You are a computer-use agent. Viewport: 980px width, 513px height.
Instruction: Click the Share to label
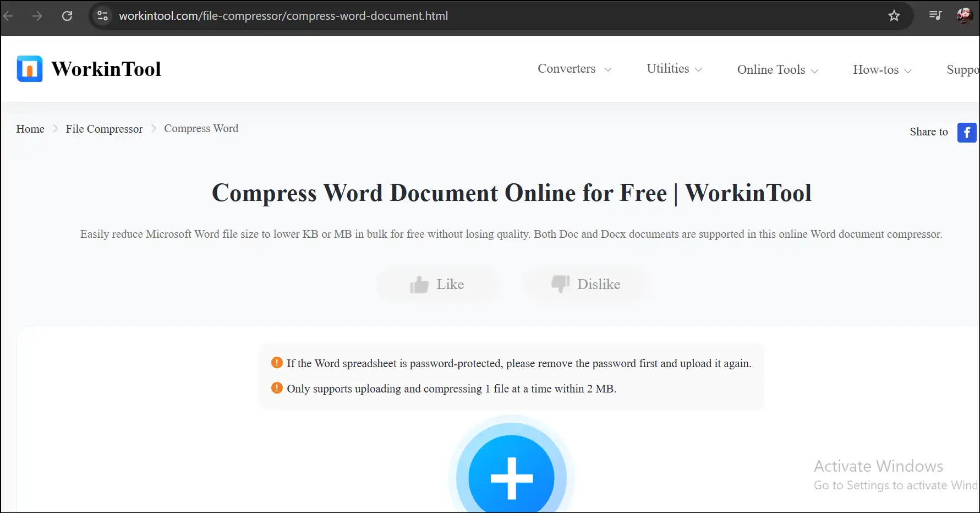[929, 132]
